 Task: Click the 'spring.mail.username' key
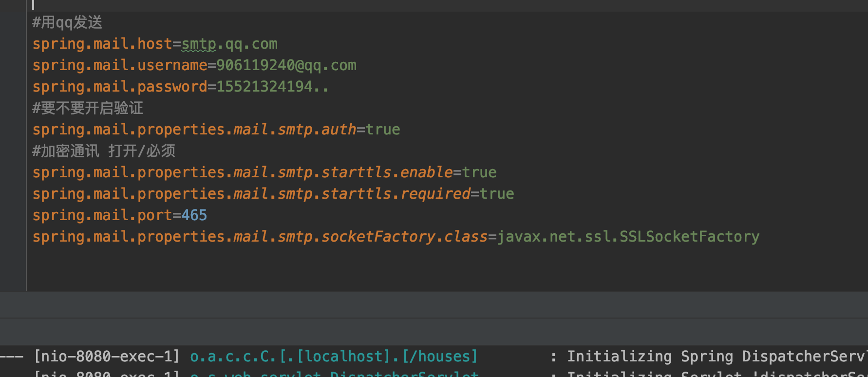pyautogui.click(x=120, y=65)
